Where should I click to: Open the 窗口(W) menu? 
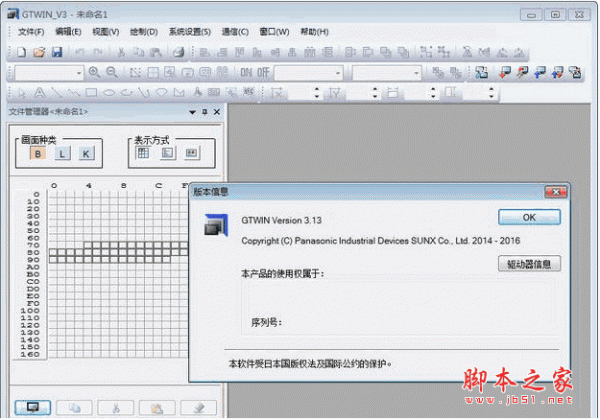point(274,32)
